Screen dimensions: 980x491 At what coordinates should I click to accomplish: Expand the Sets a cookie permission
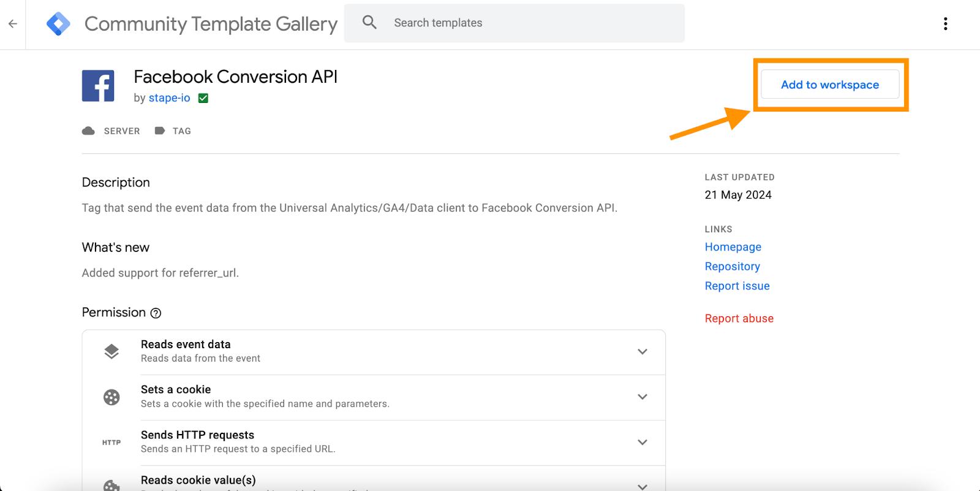pos(643,397)
